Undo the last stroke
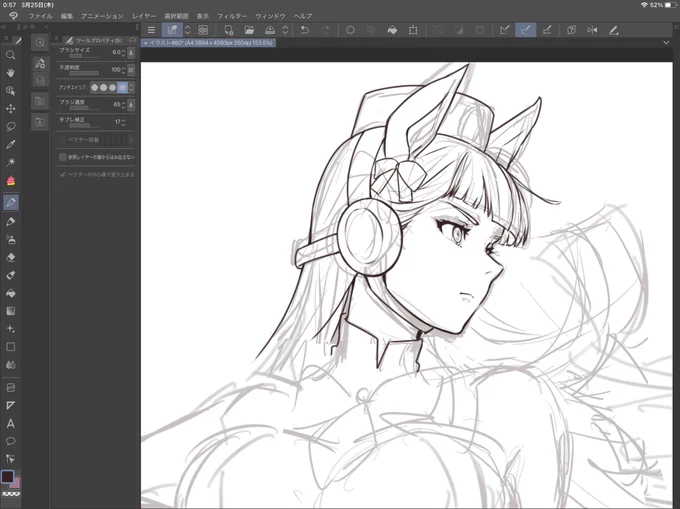The image size is (680, 509). (305, 30)
